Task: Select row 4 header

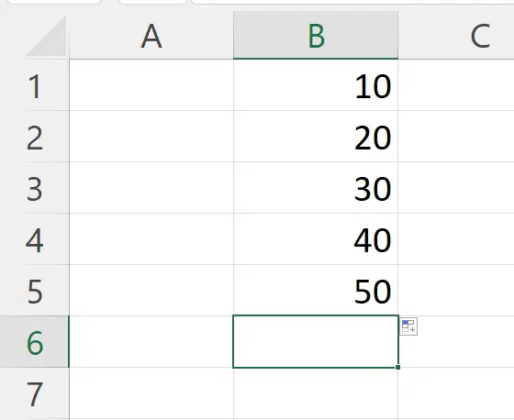Action: (x=35, y=239)
